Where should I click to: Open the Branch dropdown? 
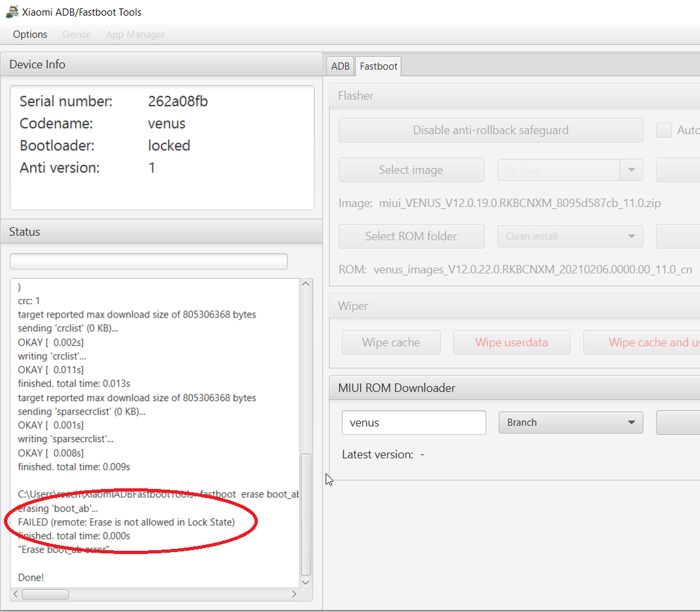[570, 423]
